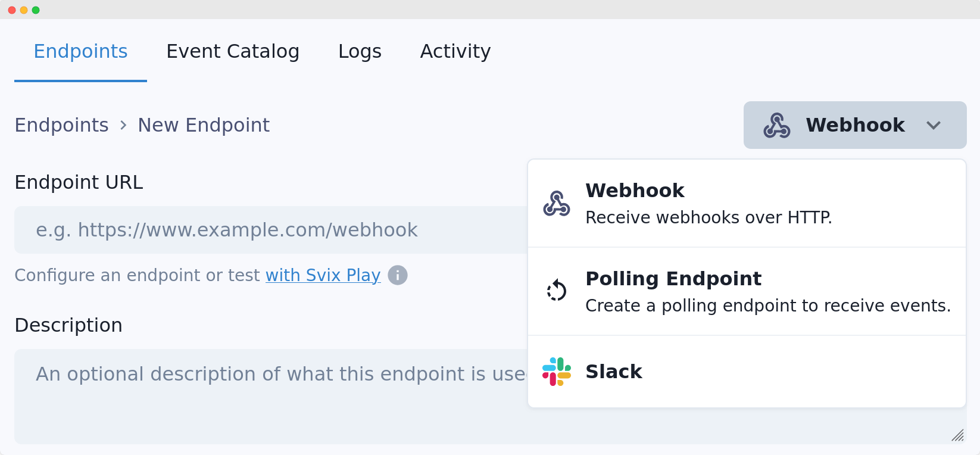Click the Polling Endpoint circular-arrow icon
This screenshot has height=455, width=980.
pos(557,291)
